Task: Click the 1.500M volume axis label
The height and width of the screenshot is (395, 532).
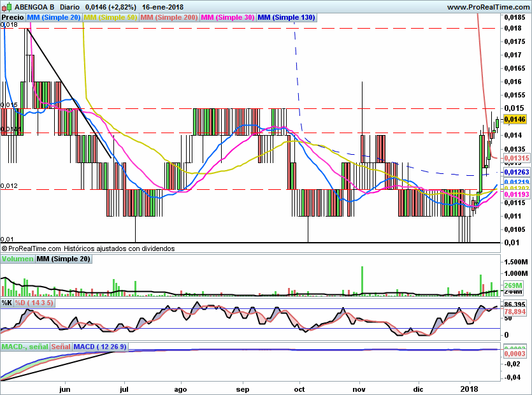Action: [x=516, y=262]
